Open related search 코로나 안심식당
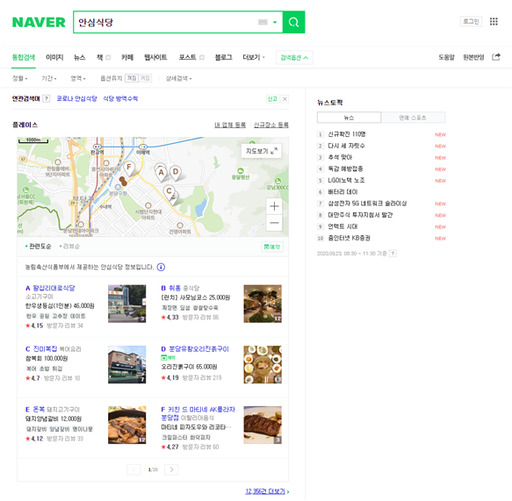512x501 pixels. 77,99
